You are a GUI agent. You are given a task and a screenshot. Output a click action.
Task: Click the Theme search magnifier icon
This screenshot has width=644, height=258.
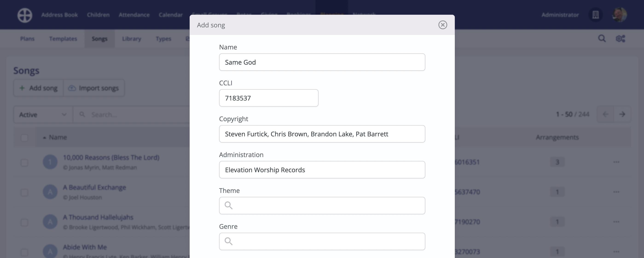tap(228, 205)
